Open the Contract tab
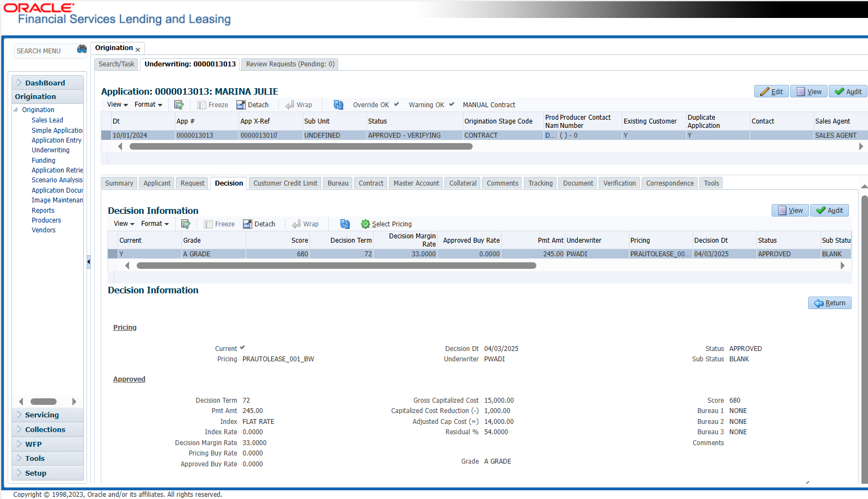Screen dimensions: 868x499 [x=371, y=183]
